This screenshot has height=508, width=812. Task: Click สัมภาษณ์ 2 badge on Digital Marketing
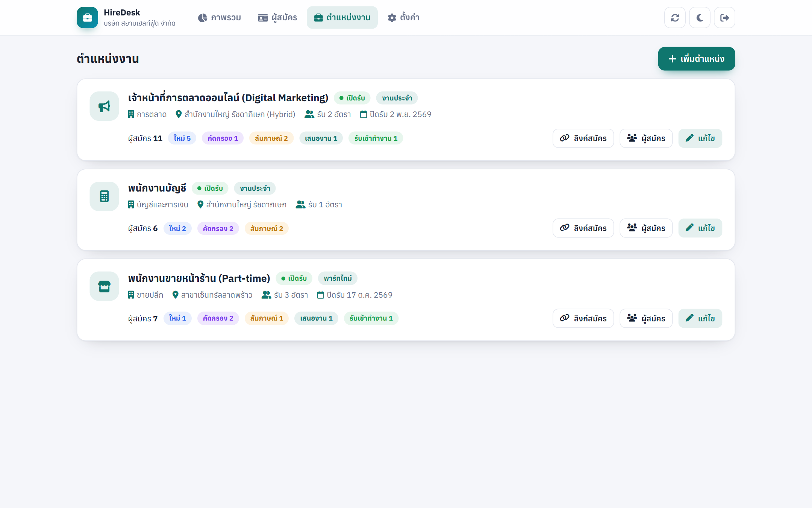[271, 138]
